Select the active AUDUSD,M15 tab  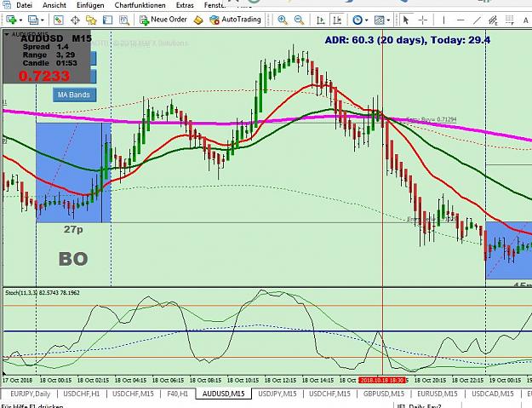[223, 394]
